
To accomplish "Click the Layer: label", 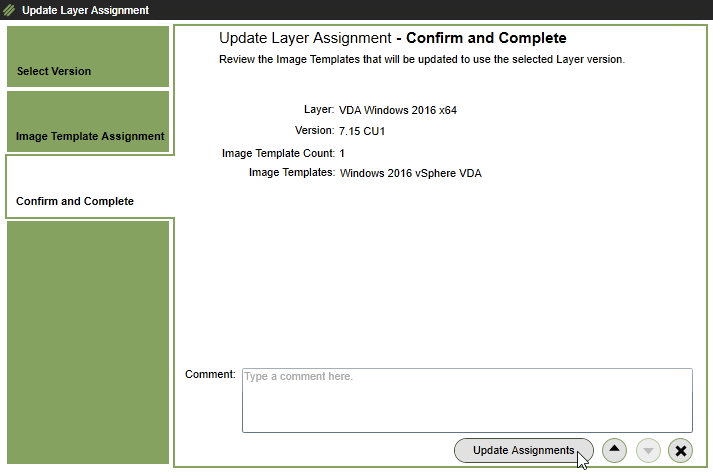I will [319, 110].
